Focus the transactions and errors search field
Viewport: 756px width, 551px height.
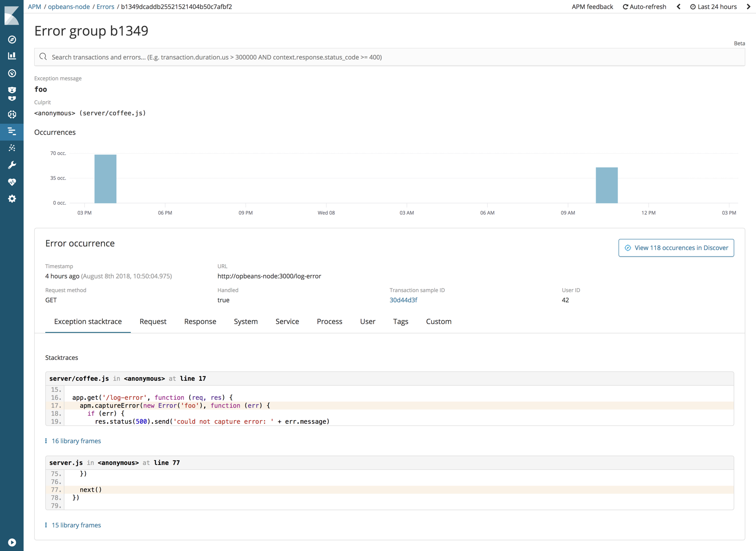[x=390, y=57]
